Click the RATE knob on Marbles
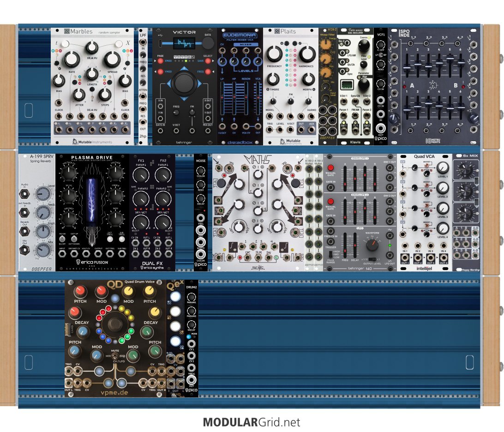504x432 pixels. pos(72,59)
